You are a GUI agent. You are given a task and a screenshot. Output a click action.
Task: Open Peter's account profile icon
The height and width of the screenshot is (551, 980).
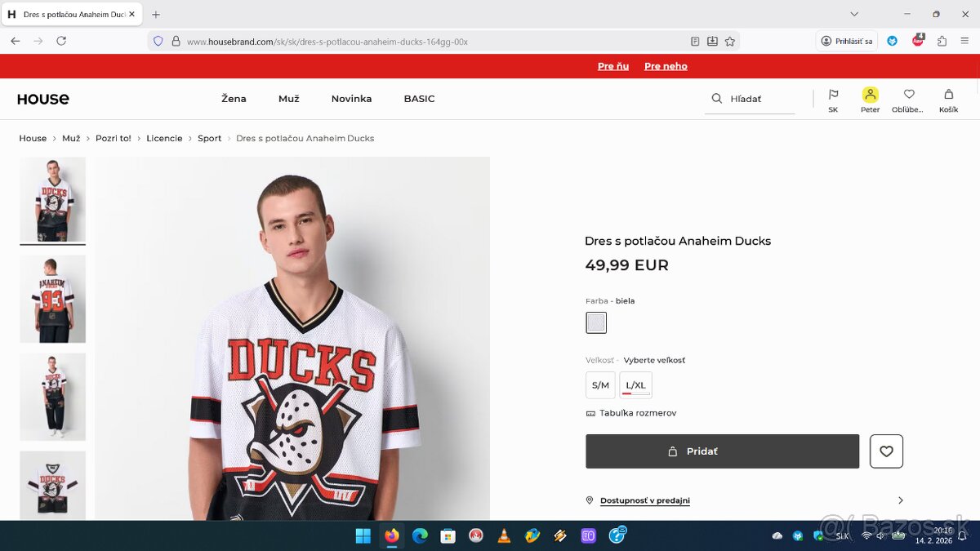[870, 94]
